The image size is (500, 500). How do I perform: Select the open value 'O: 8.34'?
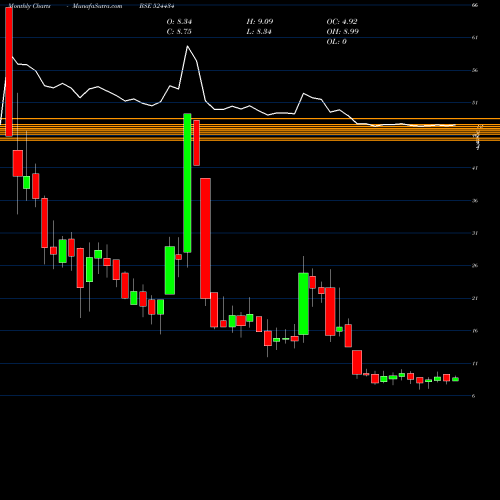tap(179, 22)
